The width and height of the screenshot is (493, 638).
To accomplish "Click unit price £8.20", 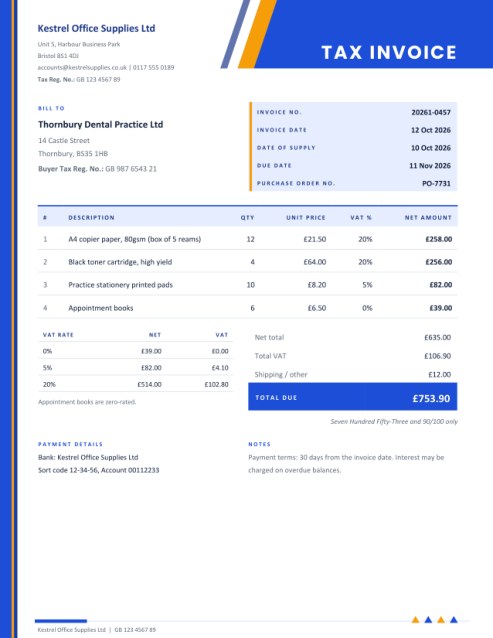I will 317,285.
